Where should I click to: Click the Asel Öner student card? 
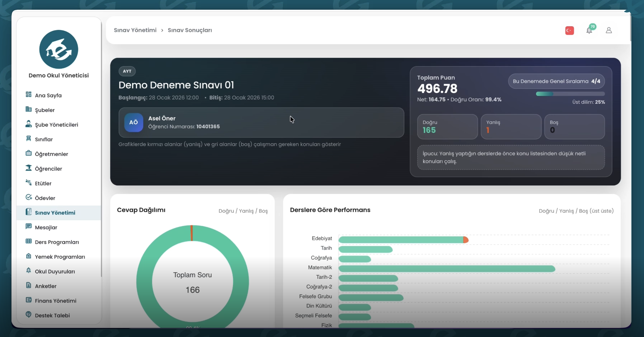(261, 123)
